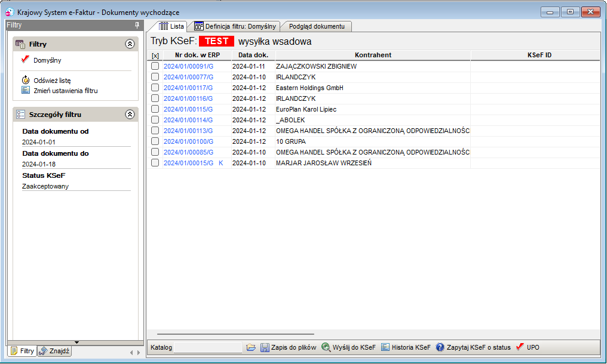Click the folder browse icon next to Katalog
607x364 pixels.
point(251,347)
